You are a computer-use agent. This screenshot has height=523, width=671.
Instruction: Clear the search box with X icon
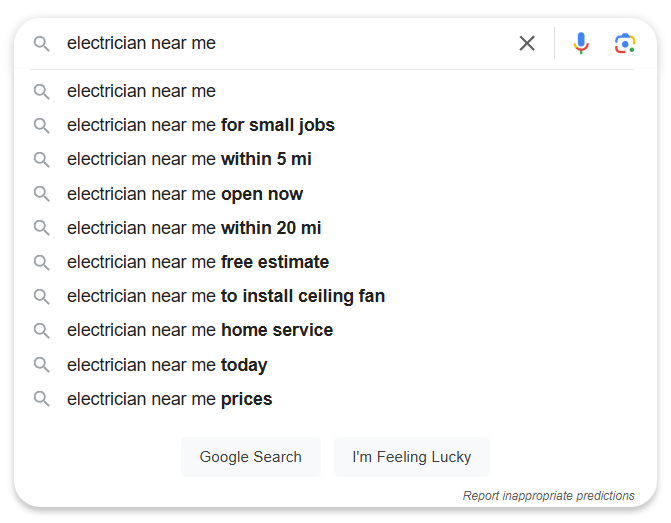527,43
